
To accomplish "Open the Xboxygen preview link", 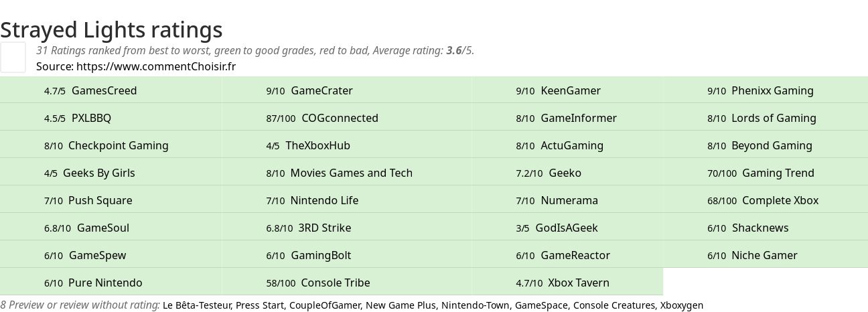I will 682,305.
